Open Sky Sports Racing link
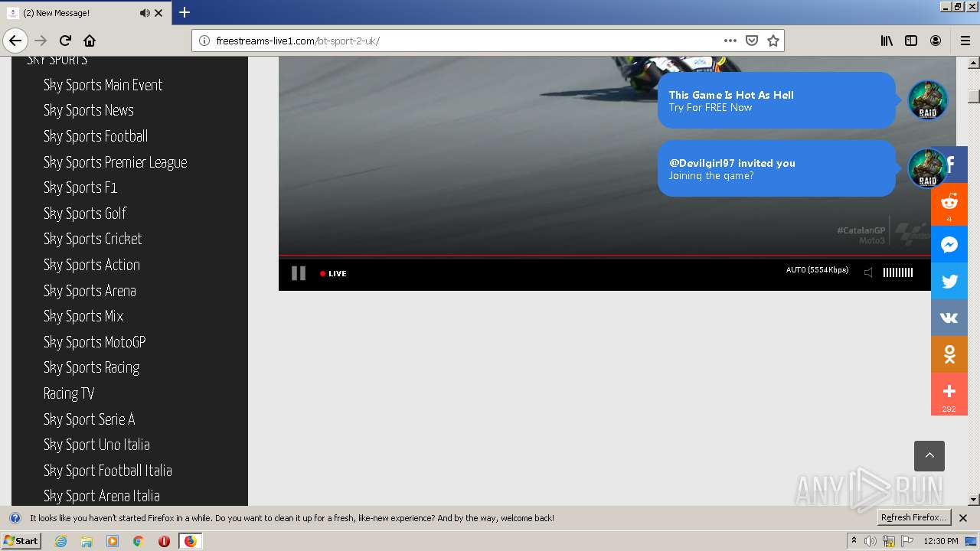The image size is (980, 551). (x=91, y=367)
